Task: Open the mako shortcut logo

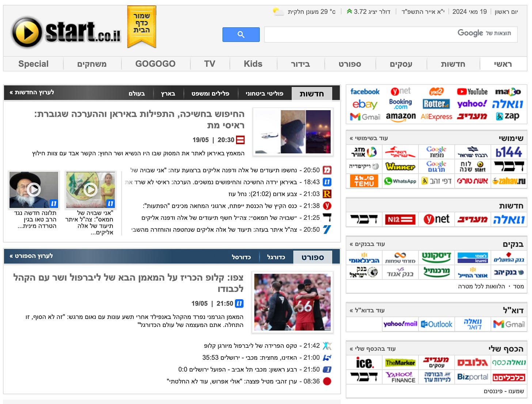Action: (508, 92)
